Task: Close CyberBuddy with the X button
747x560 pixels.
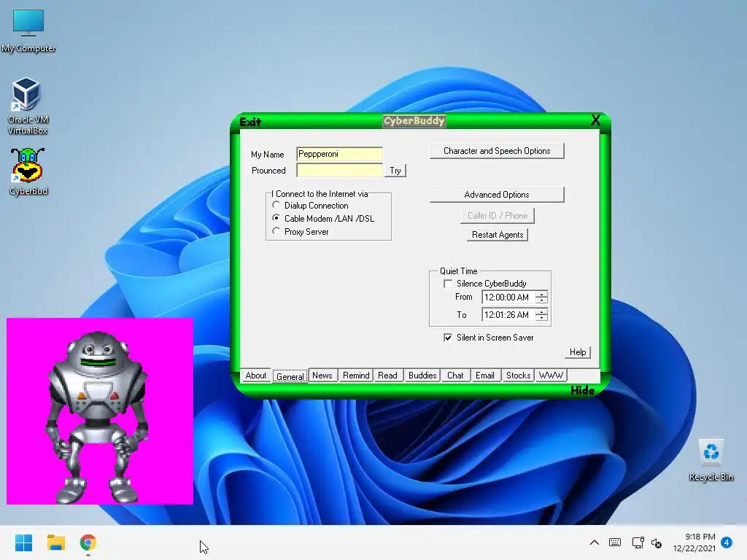Action: [595, 120]
